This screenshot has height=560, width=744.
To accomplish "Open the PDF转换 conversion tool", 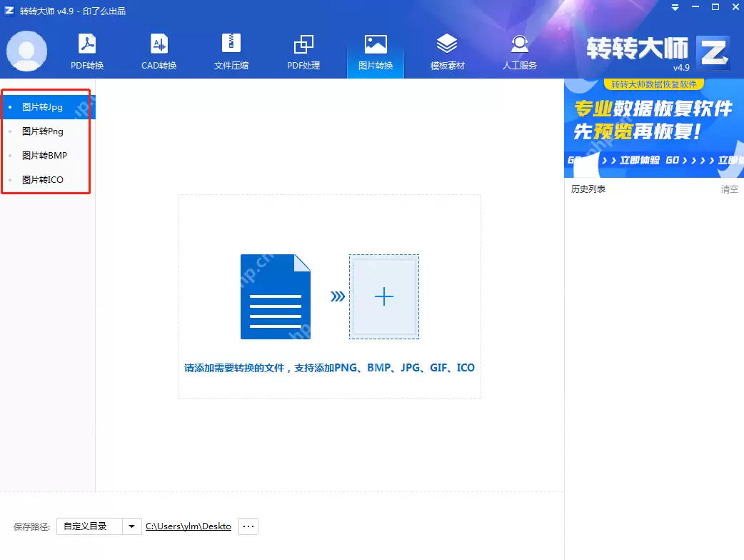I will pyautogui.click(x=87, y=50).
